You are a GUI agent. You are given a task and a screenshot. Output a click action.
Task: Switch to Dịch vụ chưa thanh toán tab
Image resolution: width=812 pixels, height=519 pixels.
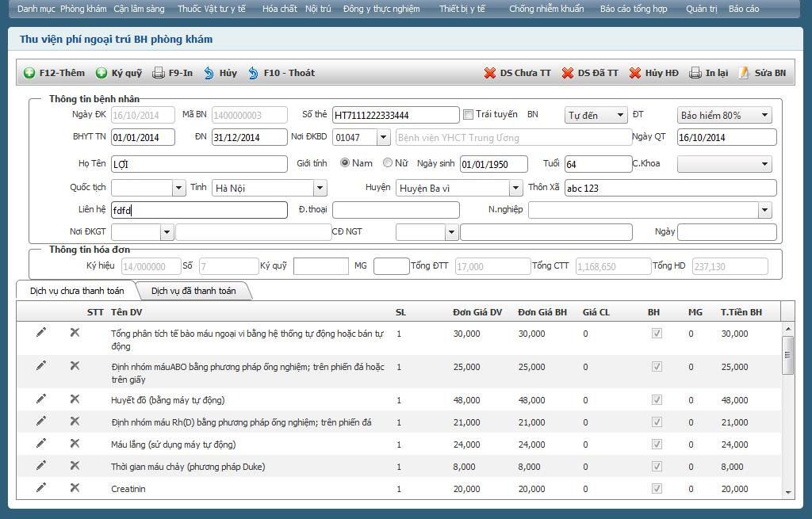click(x=77, y=291)
